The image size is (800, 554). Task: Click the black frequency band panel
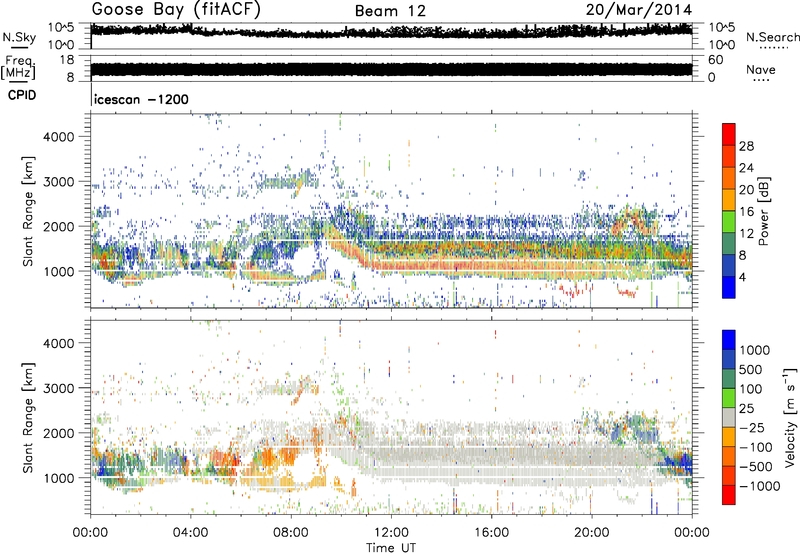tap(391, 70)
